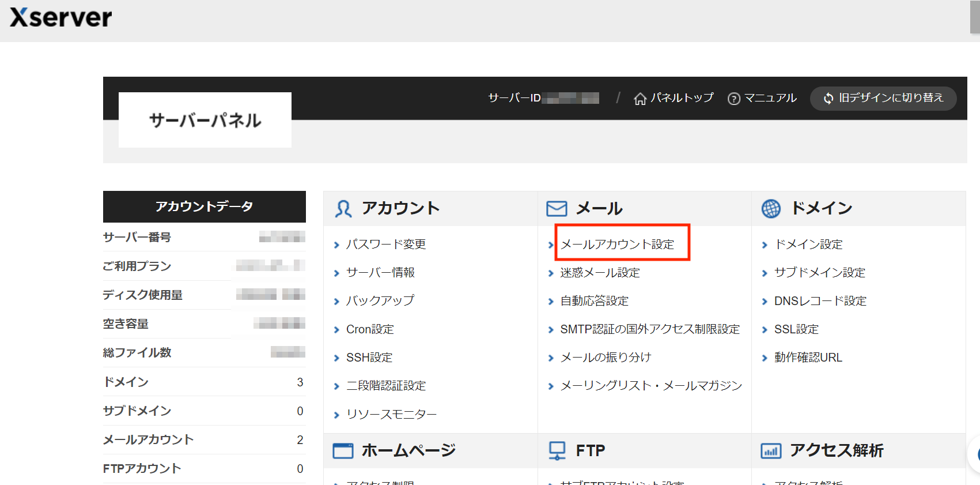Open the マニュアル link in header
Viewport: 980px width, 485px height.
(770, 98)
